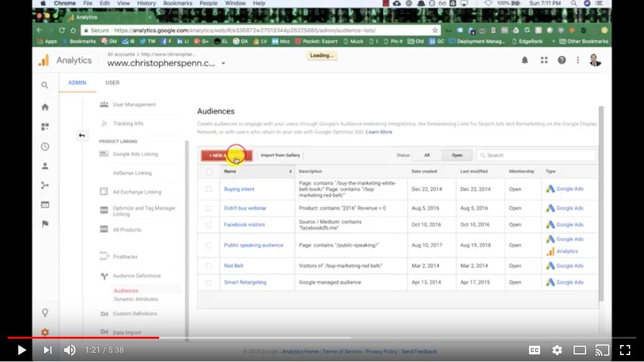644x362 pixels.
Task: Open Audience person icon in sidebar
Action: tap(45, 166)
